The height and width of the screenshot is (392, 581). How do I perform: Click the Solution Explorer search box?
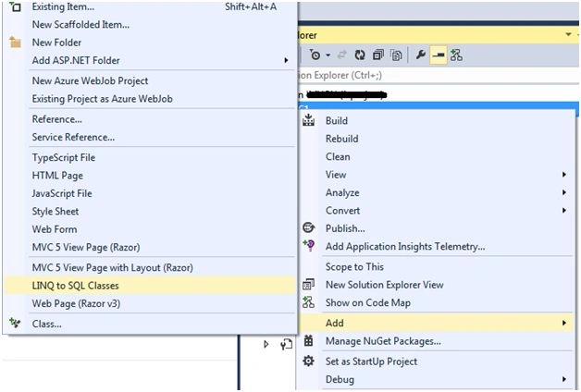tap(439, 75)
